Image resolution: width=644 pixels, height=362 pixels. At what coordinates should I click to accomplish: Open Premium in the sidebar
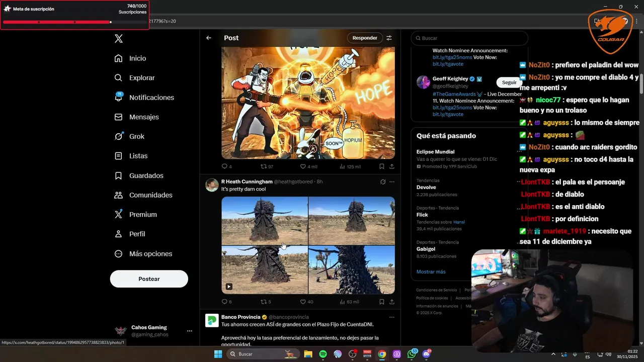coord(135,214)
